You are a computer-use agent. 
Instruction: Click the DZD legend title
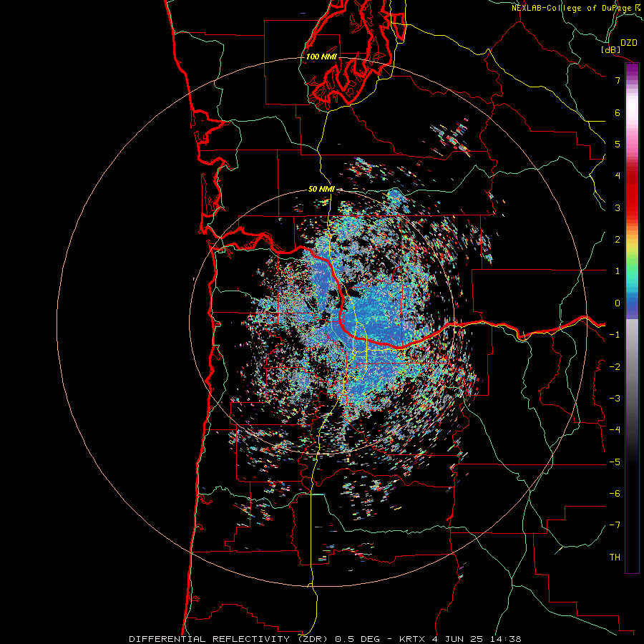coord(629,43)
